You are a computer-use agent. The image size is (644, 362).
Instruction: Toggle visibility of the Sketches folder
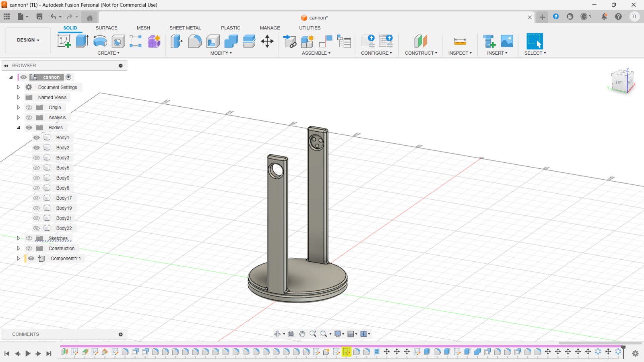(x=29, y=238)
